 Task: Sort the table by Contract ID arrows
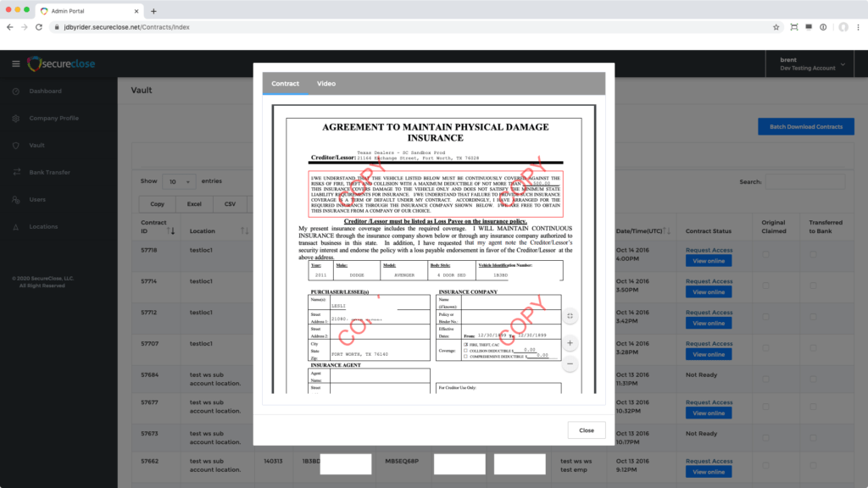(x=170, y=230)
